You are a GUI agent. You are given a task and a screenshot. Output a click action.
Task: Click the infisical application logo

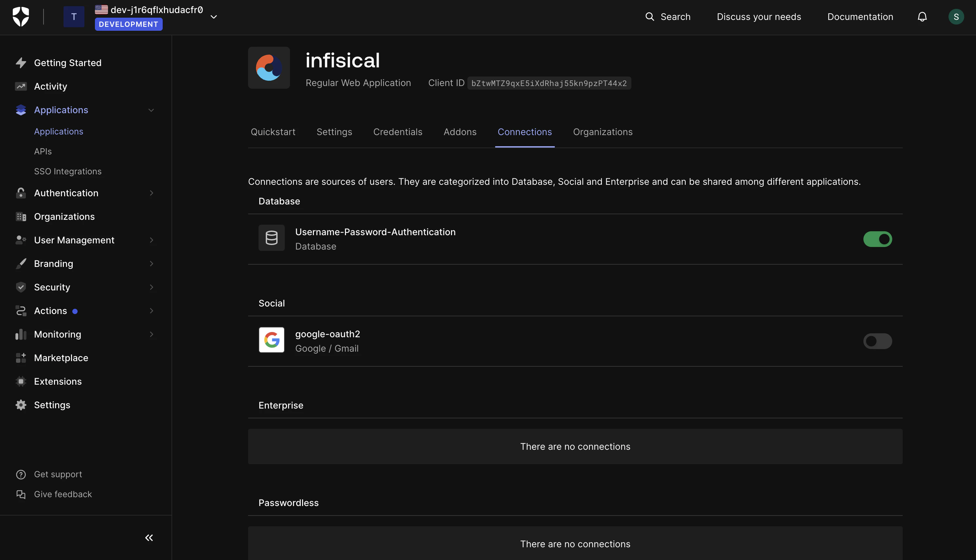click(x=269, y=68)
